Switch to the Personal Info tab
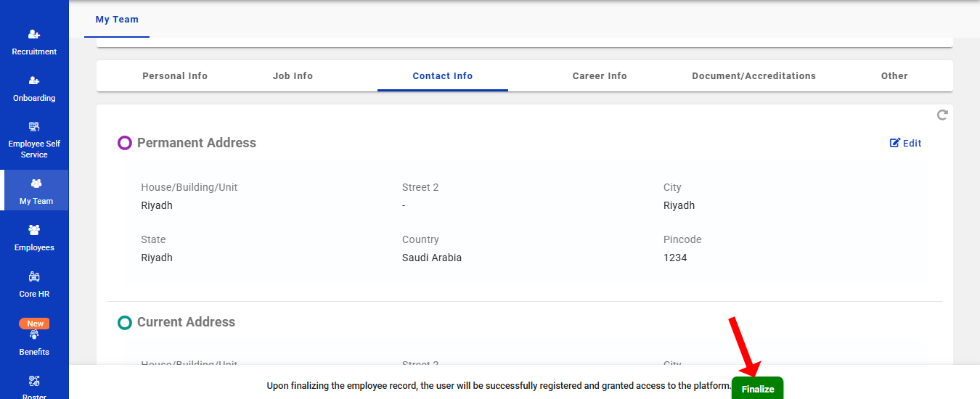Image resolution: width=980 pixels, height=399 pixels. pos(175,76)
